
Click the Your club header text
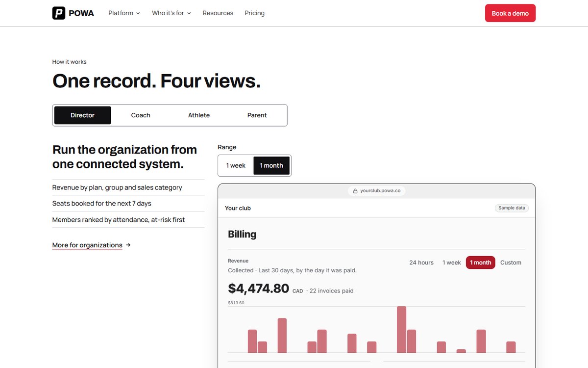pos(238,208)
